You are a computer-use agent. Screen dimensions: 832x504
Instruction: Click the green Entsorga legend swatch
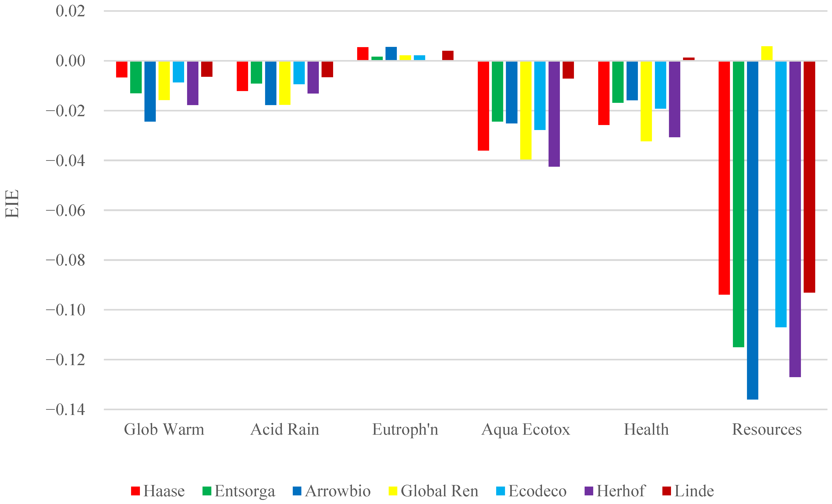207,491
